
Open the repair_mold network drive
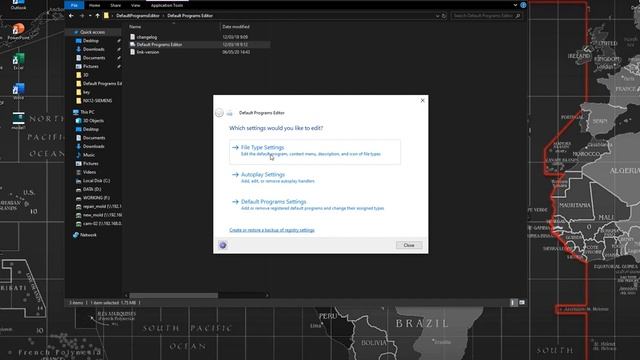point(102,207)
